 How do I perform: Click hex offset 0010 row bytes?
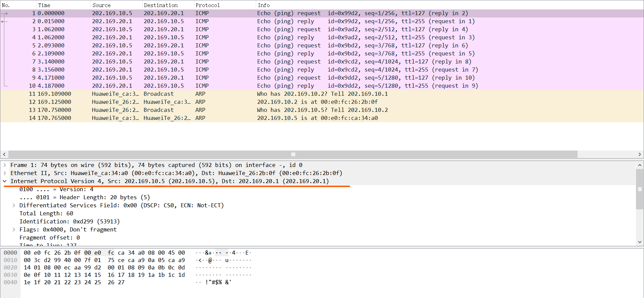pyautogui.click(x=104, y=260)
